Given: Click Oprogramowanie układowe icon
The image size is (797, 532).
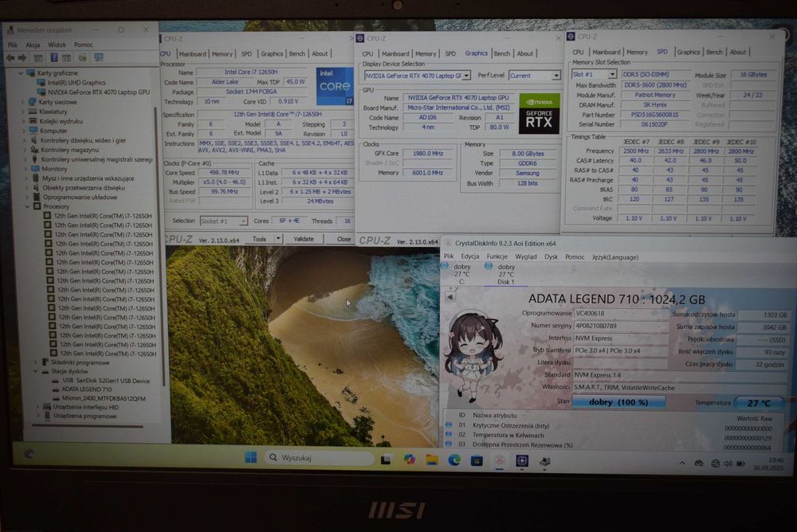Looking at the screenshot, I should click(x=37, y=198).
